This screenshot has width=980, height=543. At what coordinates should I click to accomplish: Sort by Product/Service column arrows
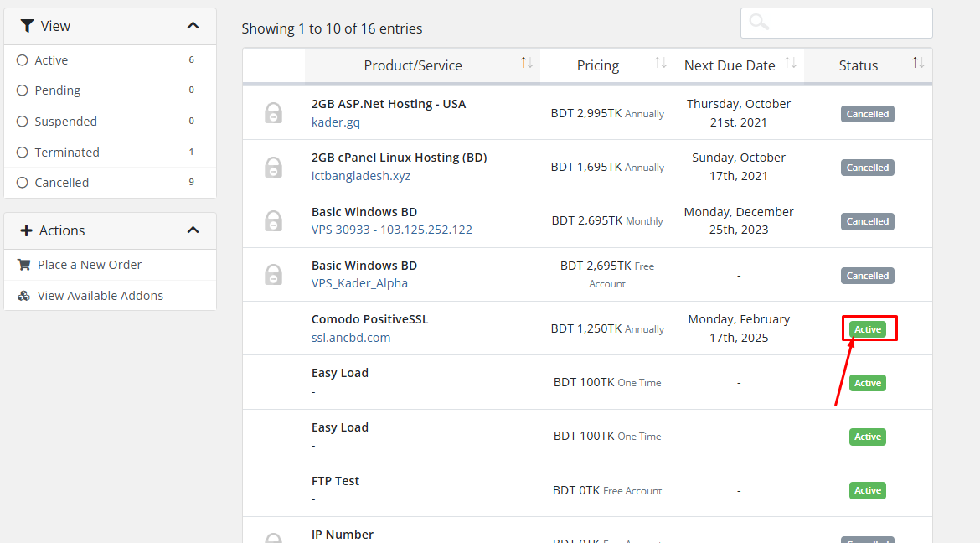click(x=527, y=64)
